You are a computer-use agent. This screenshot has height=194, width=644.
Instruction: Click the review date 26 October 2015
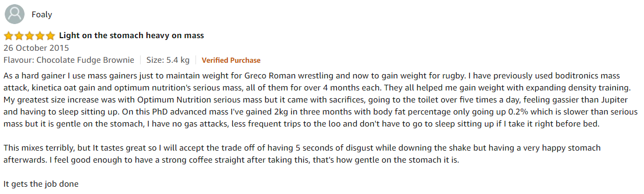coord(36,48)
